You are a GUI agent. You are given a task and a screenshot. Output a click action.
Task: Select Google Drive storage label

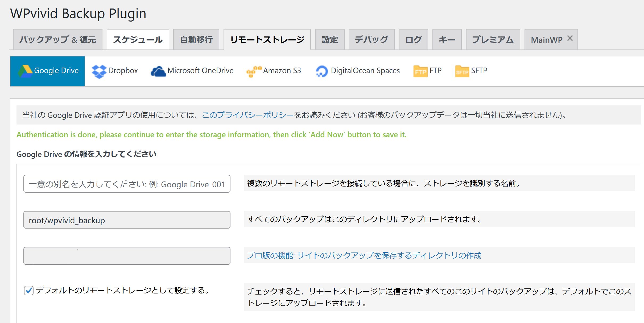tap(56, 71)
